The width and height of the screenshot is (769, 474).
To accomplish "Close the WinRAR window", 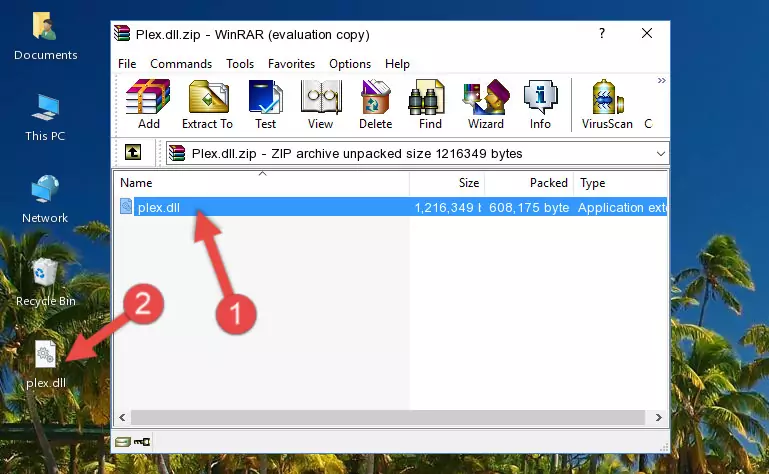I will pos(647,33).
